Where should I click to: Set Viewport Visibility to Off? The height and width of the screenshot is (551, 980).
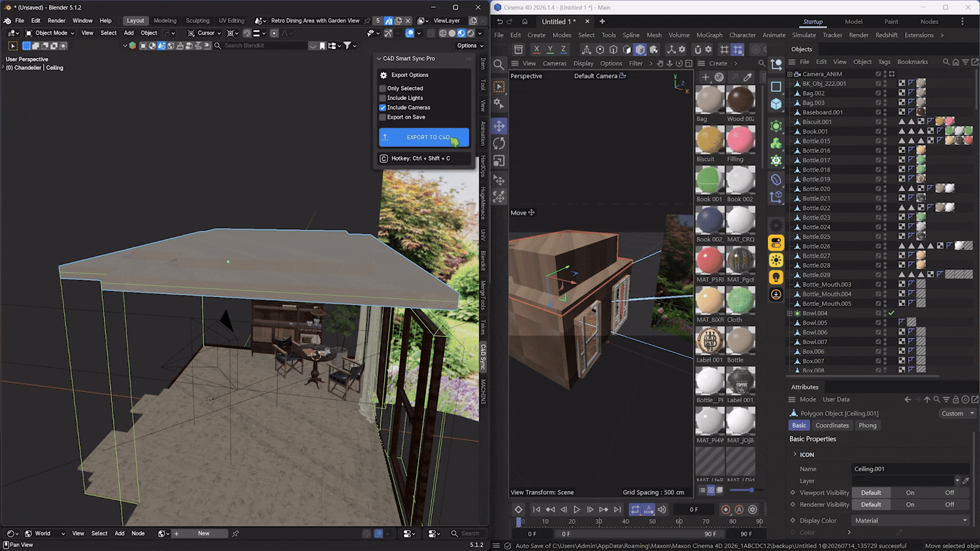pos(949,493)
